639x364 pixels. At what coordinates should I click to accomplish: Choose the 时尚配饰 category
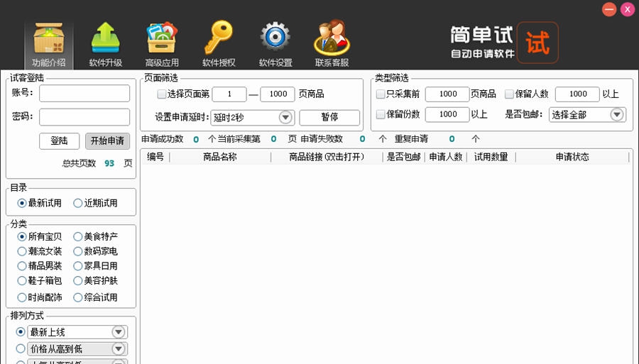22,297
